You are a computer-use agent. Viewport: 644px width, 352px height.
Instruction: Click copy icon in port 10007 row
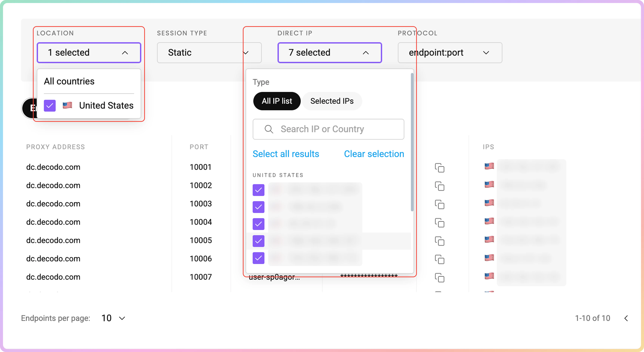(439, 277)
